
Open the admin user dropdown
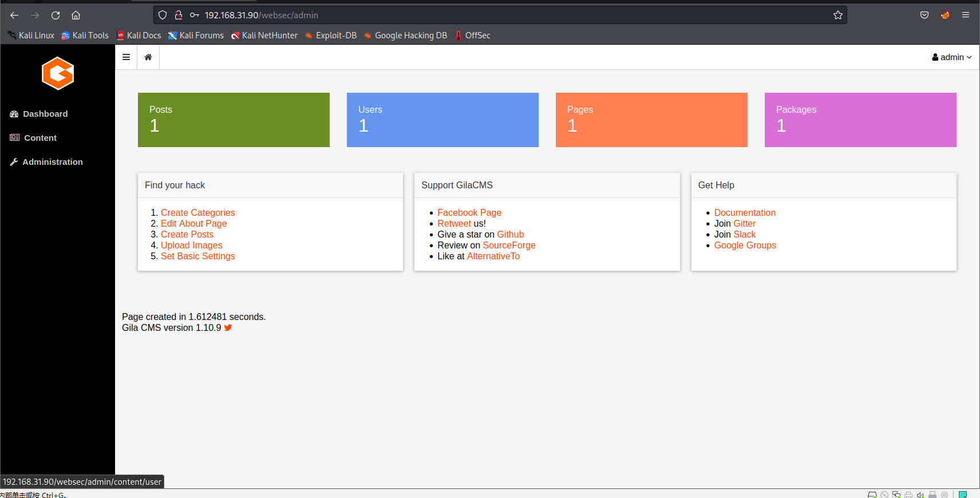point(952,57)
